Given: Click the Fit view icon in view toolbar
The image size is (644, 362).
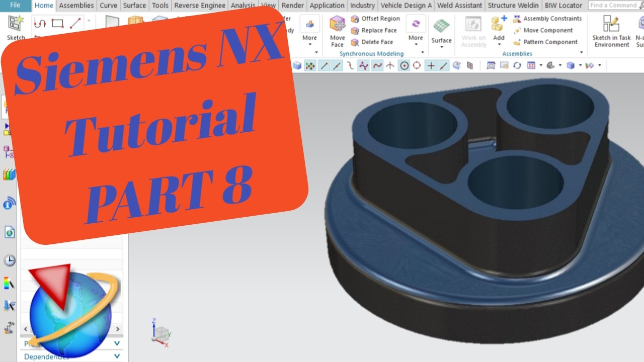Looking at the screenshot, I should (491, 65).
